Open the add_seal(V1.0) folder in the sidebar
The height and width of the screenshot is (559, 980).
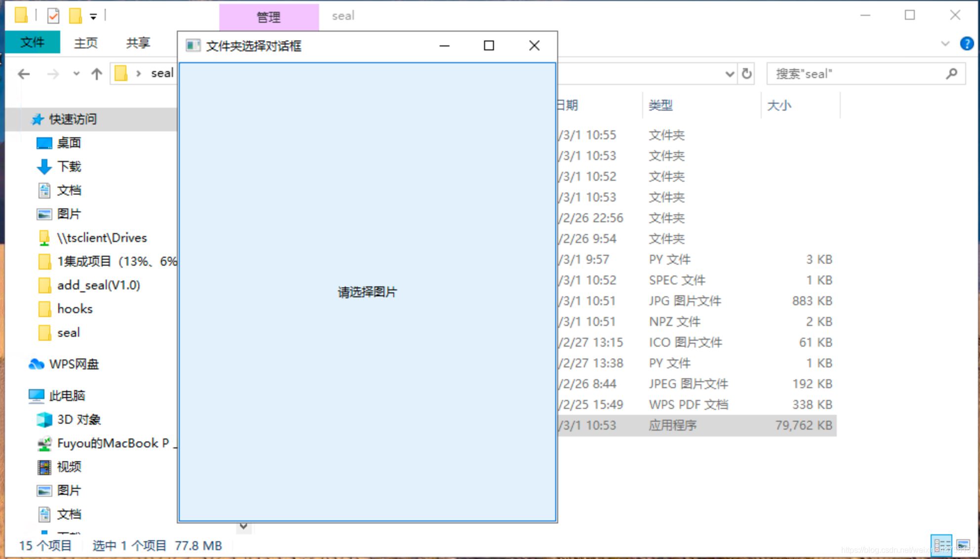(x=98, y=285)
